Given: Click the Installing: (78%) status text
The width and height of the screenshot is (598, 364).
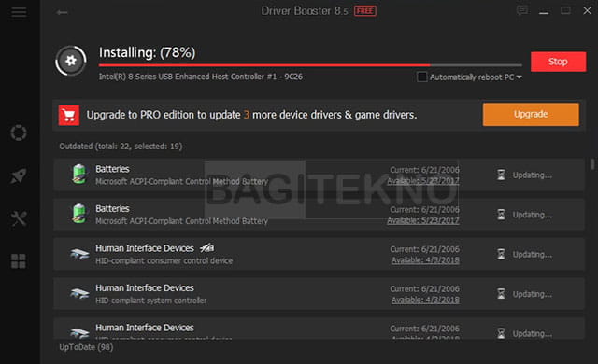Looking at the screenshot, I should tap(148, 52).
